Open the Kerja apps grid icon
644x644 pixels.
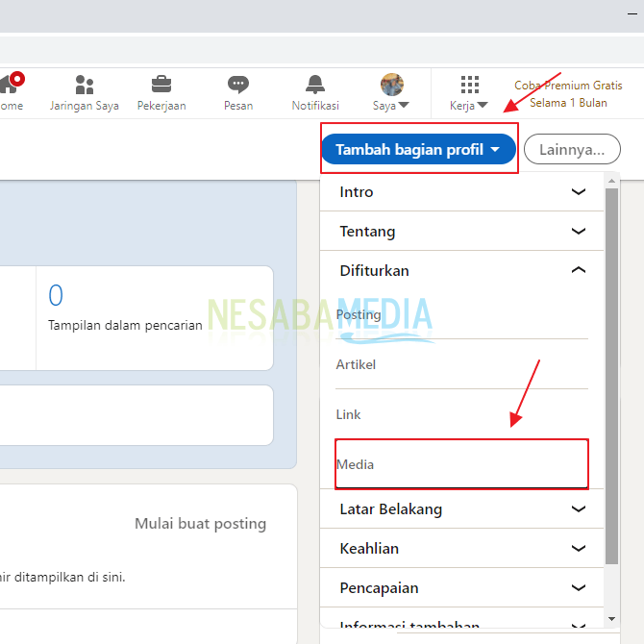(469, 86)
